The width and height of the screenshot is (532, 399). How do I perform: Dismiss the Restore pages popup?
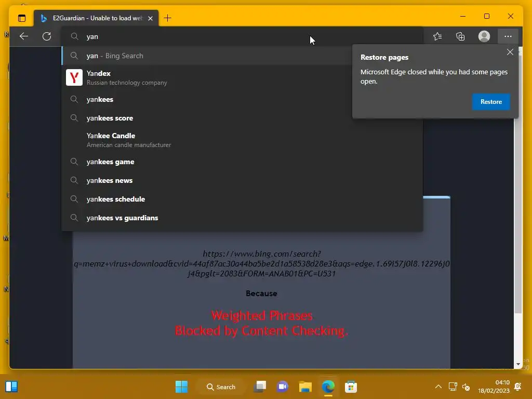(x=510, y=52)
